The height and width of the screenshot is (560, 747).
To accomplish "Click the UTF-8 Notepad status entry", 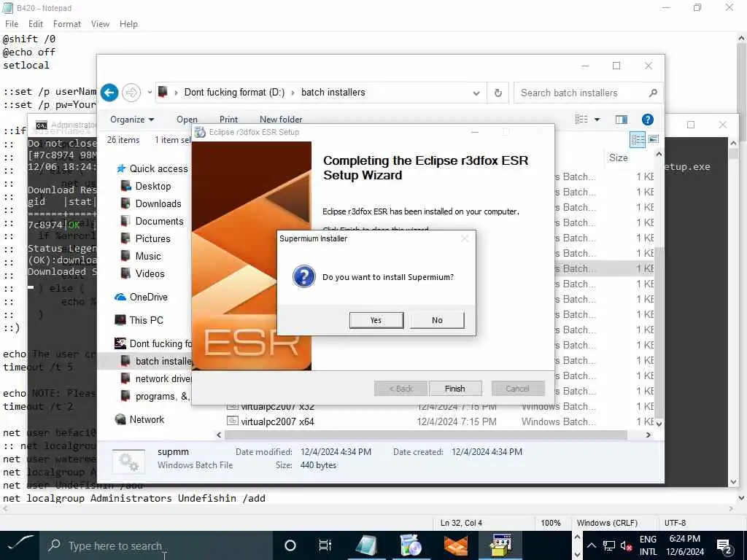I will point(675,523).
